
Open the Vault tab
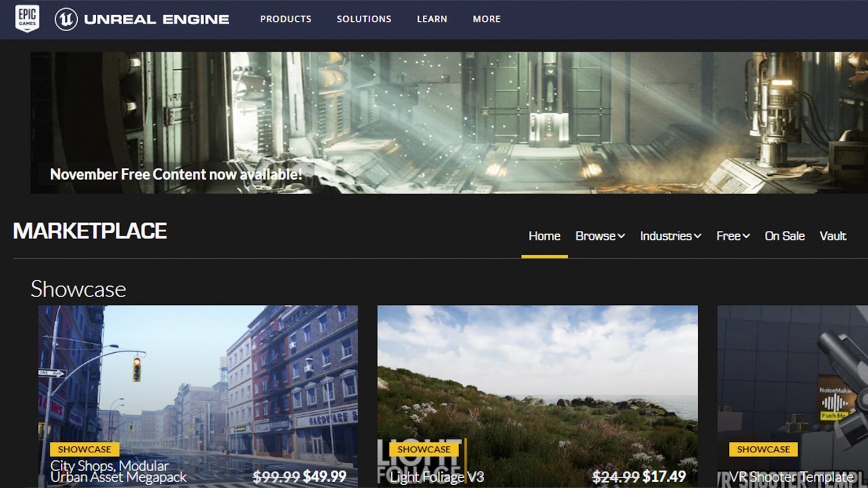[x=833, y=236]
